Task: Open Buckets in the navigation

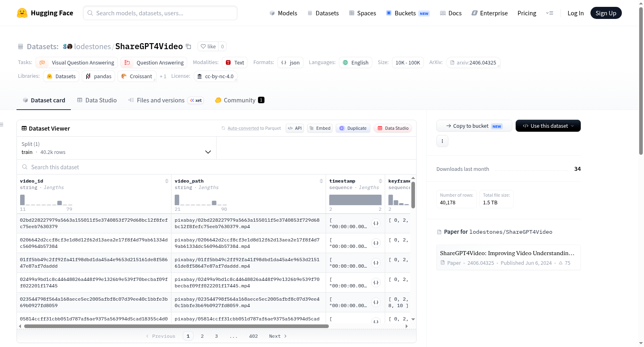Action: point(408,13)
